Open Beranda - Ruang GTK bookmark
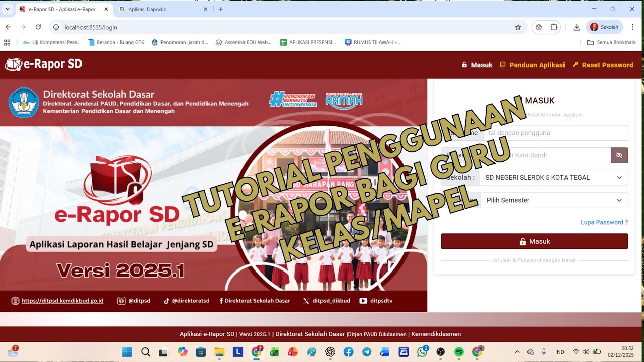This screenshot has width=644, height=362. pos(116,42)
